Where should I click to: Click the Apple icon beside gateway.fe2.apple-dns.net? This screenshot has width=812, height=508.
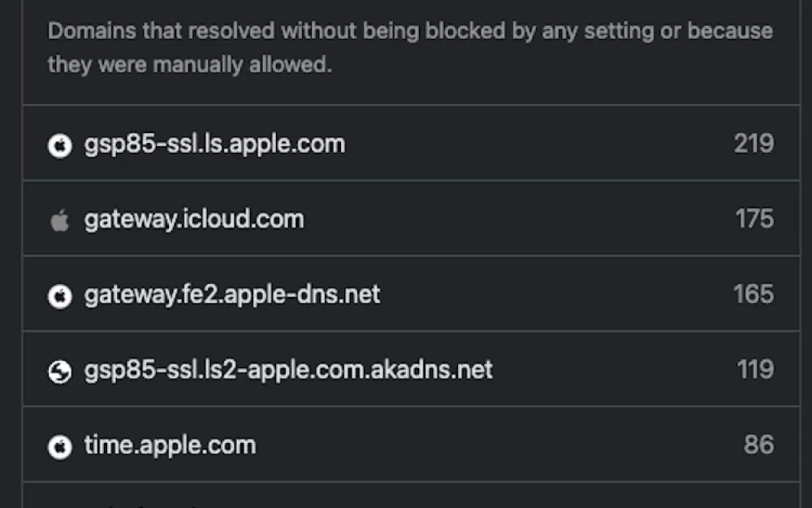pyautogui.click(x=60, y=296)
